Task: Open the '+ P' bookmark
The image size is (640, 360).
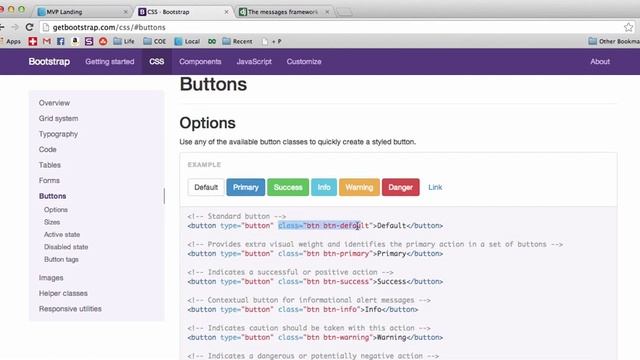Action: [x=272, y=41]
